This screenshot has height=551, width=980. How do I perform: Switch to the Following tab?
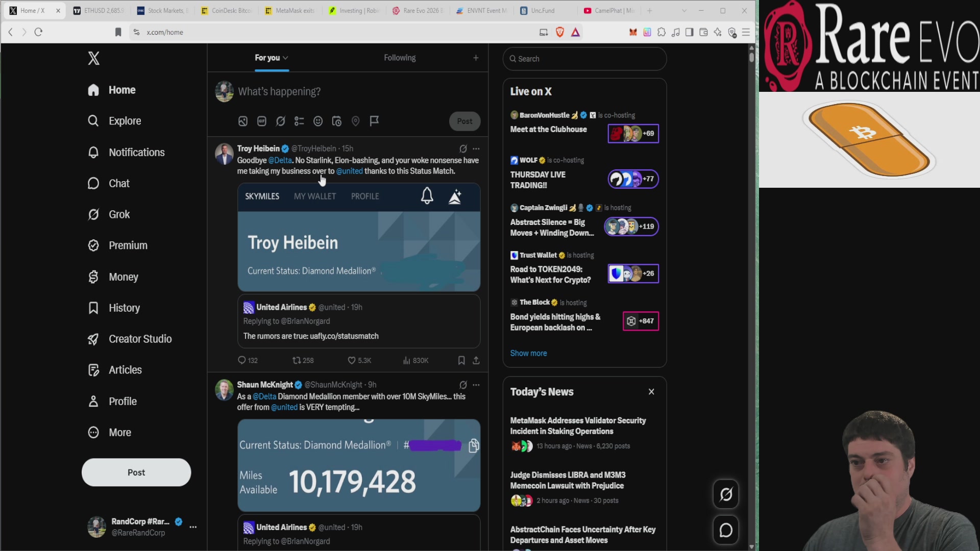click(400, 58)
